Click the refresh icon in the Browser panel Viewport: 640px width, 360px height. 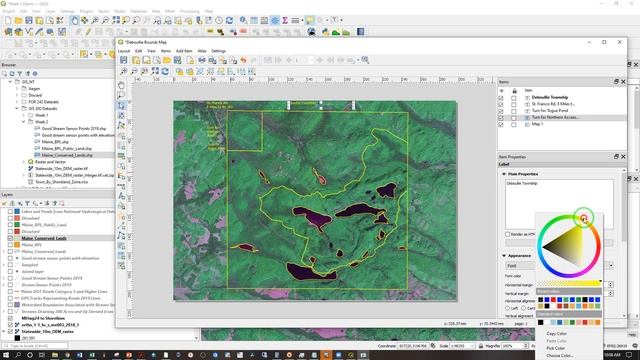coord(12,74)
